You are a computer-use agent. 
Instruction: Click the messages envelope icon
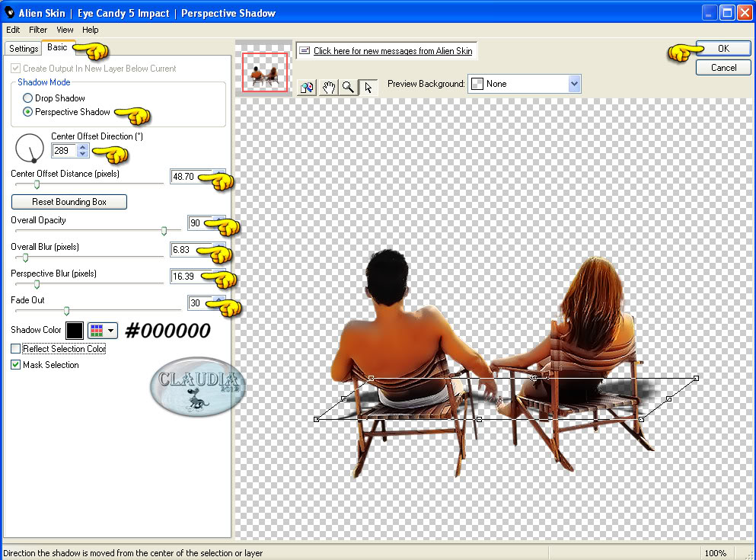point(305,50)
